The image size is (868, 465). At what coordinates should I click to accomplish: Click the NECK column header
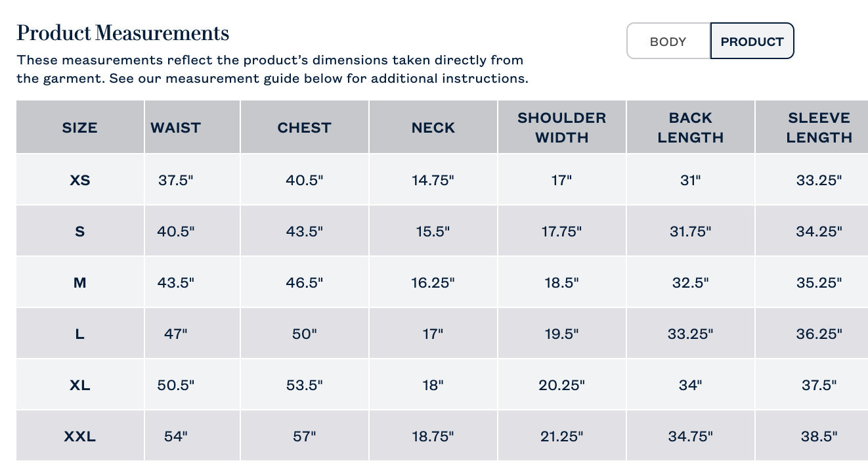tap(433, 127)
